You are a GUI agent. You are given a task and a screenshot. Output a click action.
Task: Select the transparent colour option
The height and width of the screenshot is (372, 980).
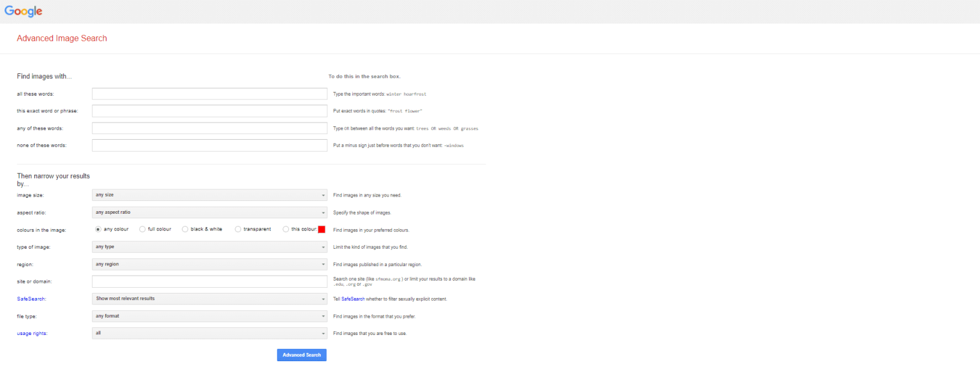click(237, 229)
